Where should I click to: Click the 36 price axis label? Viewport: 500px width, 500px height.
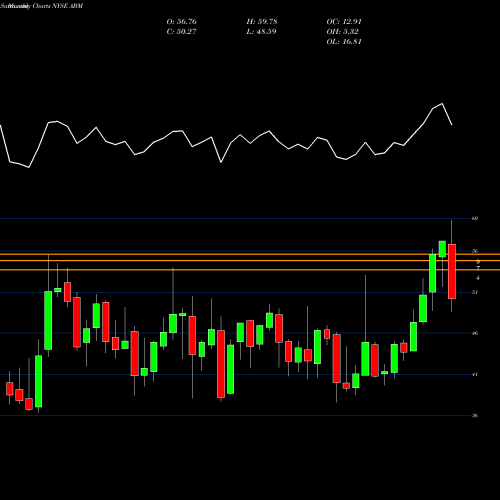(475, 415)
